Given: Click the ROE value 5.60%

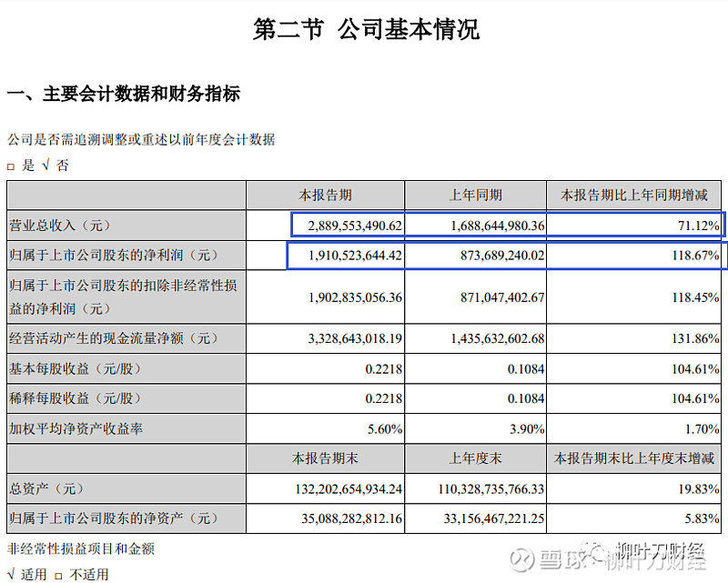Looking at the screenshot, I should tap(385, 429).
